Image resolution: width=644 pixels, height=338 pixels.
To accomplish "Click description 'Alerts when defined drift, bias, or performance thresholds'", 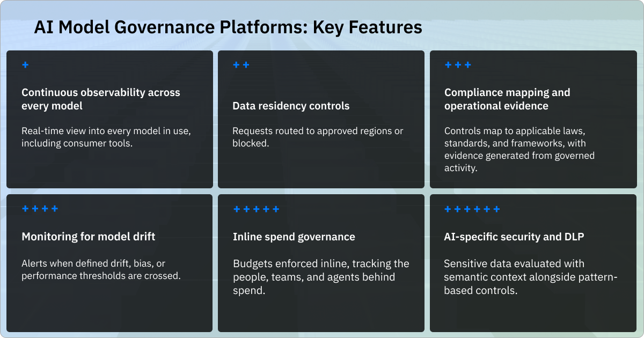I will tap(101, 270).
